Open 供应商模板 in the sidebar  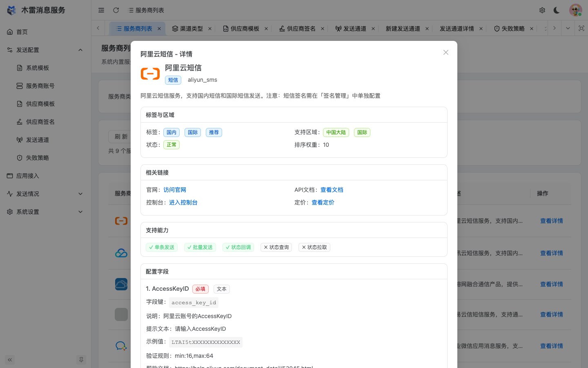(46, 104)
